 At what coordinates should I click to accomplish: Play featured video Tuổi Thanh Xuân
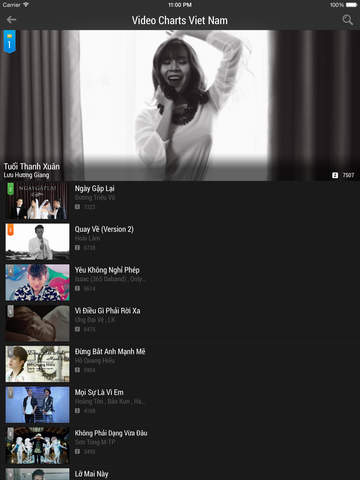(x=180, y=105)
